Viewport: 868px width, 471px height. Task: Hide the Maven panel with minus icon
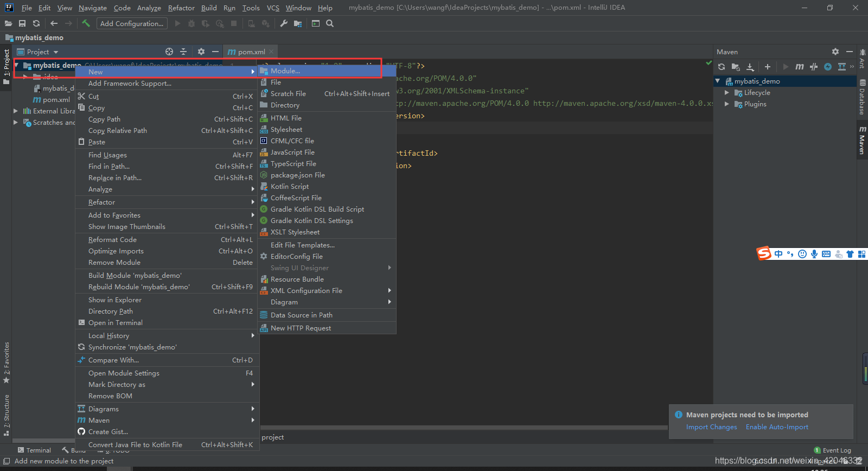tap(850, 52)
